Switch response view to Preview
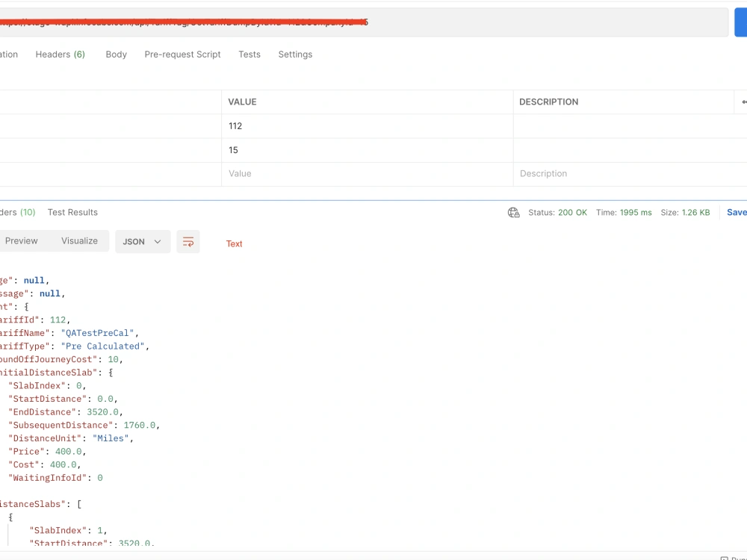The image size is (747, 560). click(x=22, y=241)
